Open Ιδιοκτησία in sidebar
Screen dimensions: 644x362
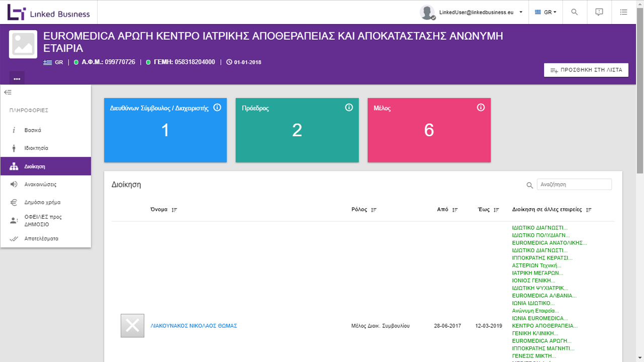pyautogui.click(x=46, y=148)
